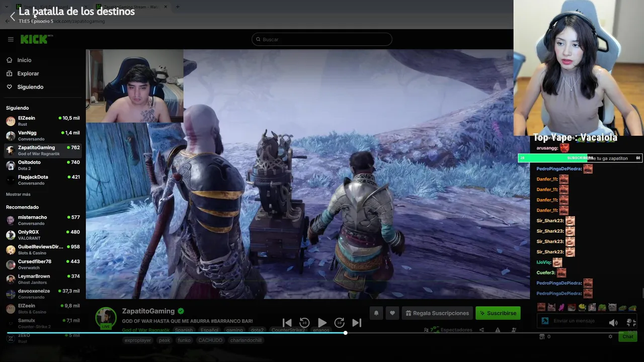Exit fullscreen with the shrink icon
This screenshot has width=644, height=362.
point(630,323)
